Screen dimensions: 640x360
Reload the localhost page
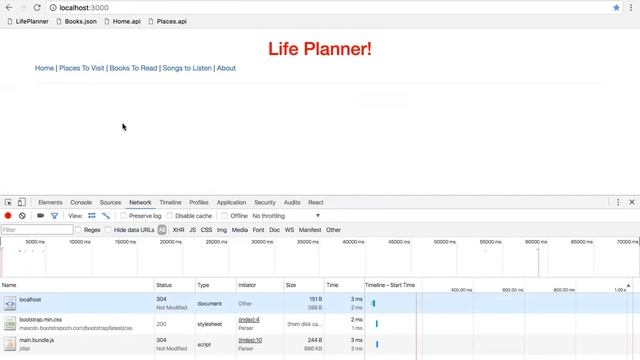[37, 7]
